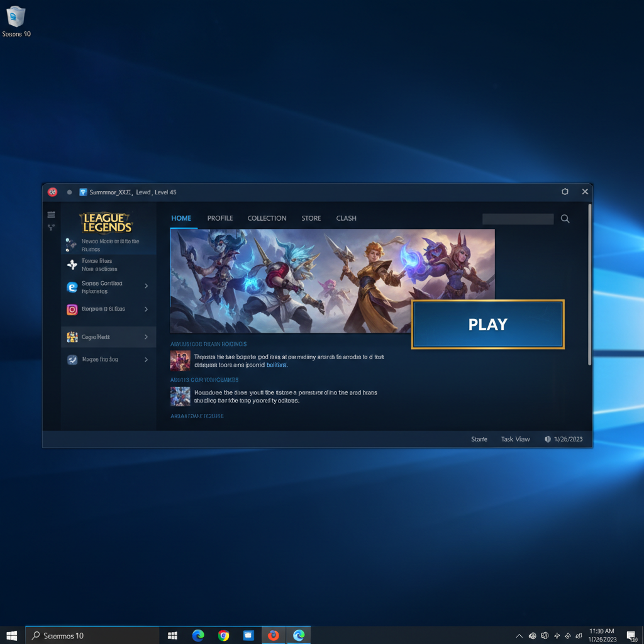Open the Recycle Bin on the desktop
Screen dimensions: 644x644
[15, 18]
